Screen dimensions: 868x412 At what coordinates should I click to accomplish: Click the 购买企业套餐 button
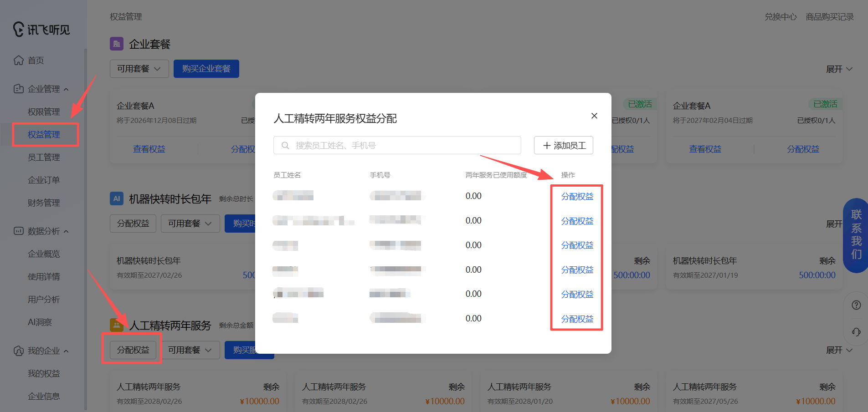click(206, 68)
